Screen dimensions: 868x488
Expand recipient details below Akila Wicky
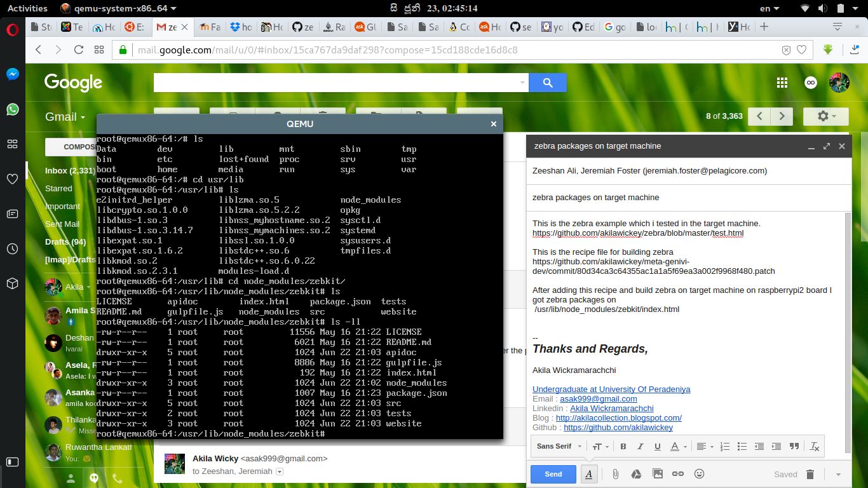click(x=280, y=471)
